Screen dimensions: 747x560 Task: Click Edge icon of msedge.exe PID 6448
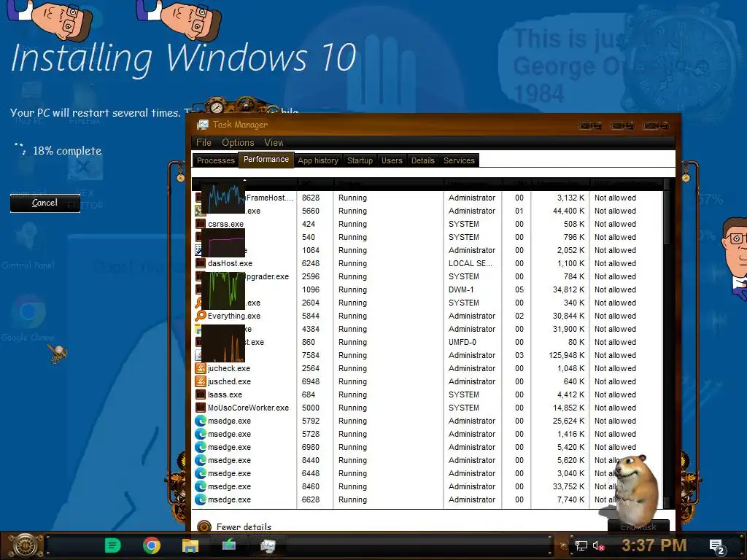[201, 473]
